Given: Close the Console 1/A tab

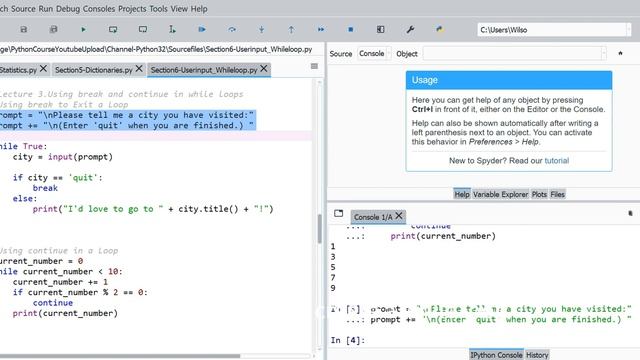Looking at the screenshot, I should [x=399, y=216].
